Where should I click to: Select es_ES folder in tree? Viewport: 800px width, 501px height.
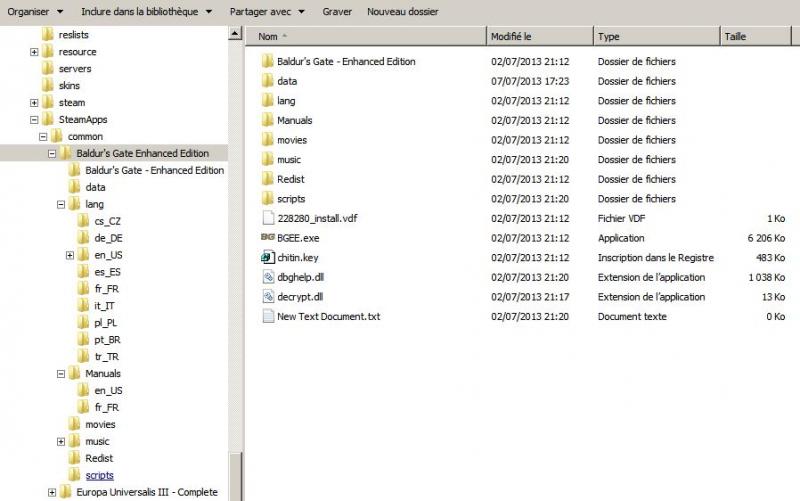pos(107,271)
